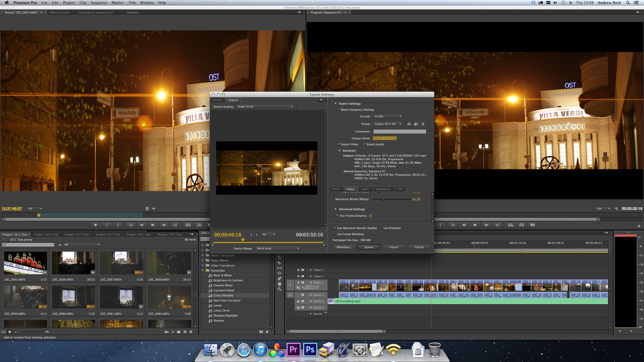Enable Use Previews checkbox
The height and width of the screenshot is (362, 644).
pyautogui.click(x=381, y=228)
